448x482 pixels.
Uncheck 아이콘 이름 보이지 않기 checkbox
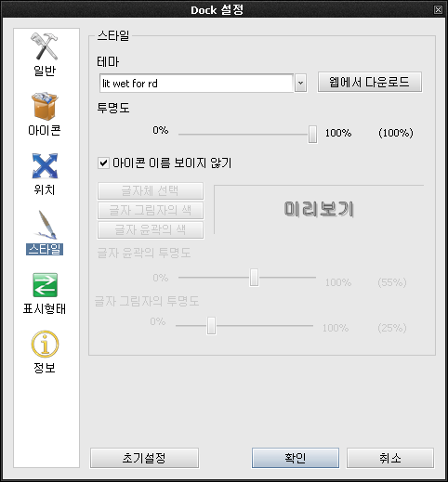coord(103,163)
